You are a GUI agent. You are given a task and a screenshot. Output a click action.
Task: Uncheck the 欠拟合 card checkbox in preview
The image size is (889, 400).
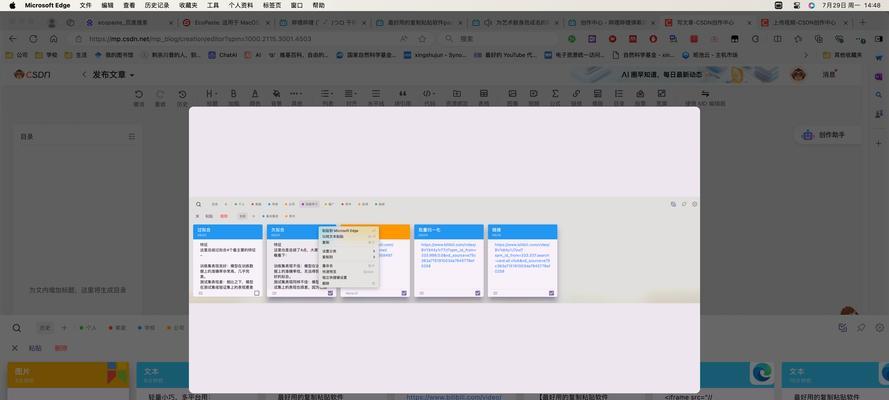[x=331, y=293]
